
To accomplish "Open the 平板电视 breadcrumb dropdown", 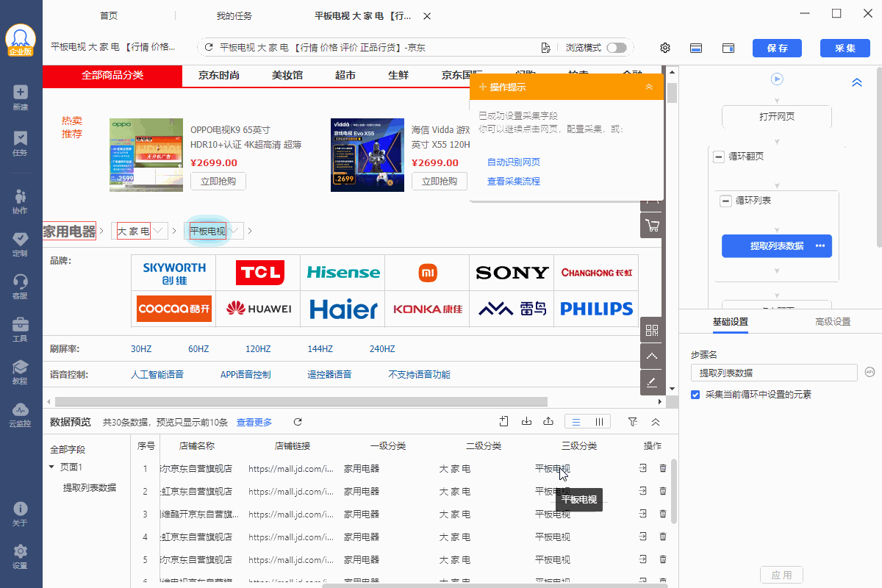I will (x=235, y=231).
